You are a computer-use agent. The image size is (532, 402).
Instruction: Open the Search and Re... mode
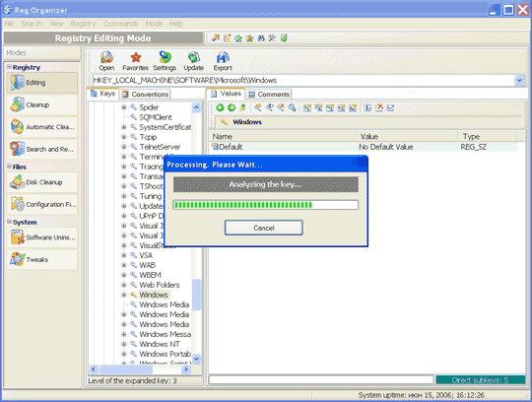point(41,149)
